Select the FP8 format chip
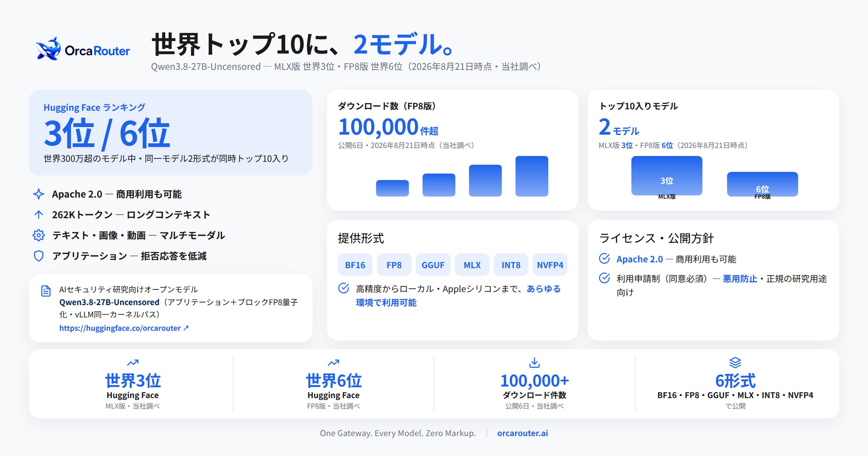Viewport: 868px width, 456px height. click(394, 265)
